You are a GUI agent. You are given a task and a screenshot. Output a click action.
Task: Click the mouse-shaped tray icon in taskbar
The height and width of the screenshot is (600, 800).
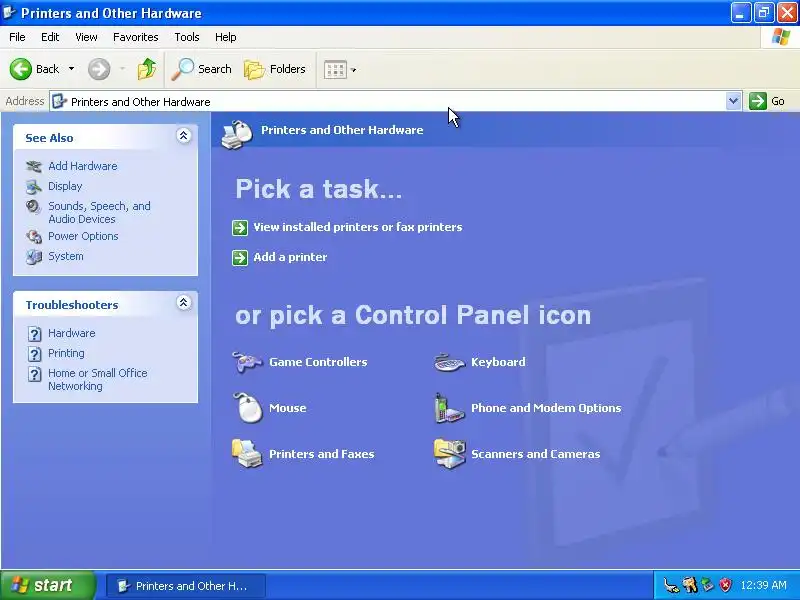pyautogui.click(x=671, y=585)
